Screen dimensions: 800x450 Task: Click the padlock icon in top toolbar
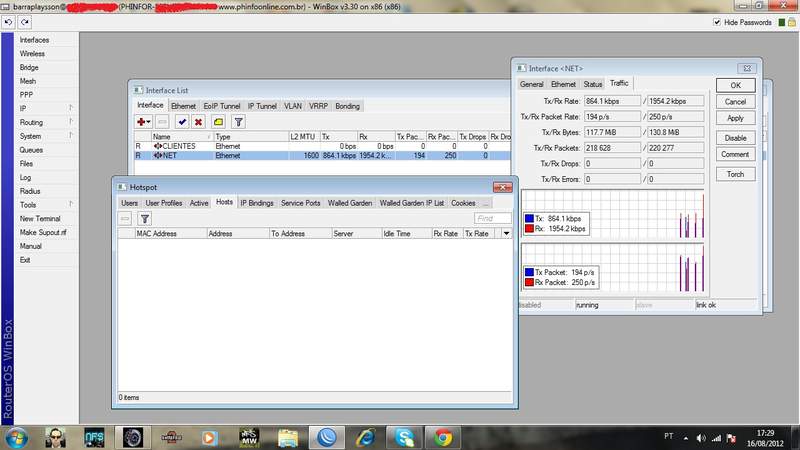[x=792, y=22]
